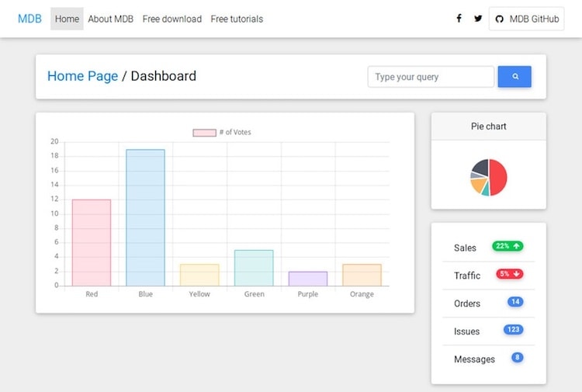The image size is (582, 392).
Task: Open the Twitter icon link
Action: point(478,18)
